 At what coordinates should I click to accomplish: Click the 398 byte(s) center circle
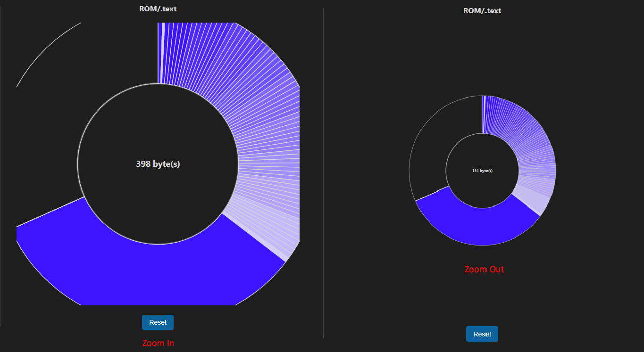click(x=158, y=164)
